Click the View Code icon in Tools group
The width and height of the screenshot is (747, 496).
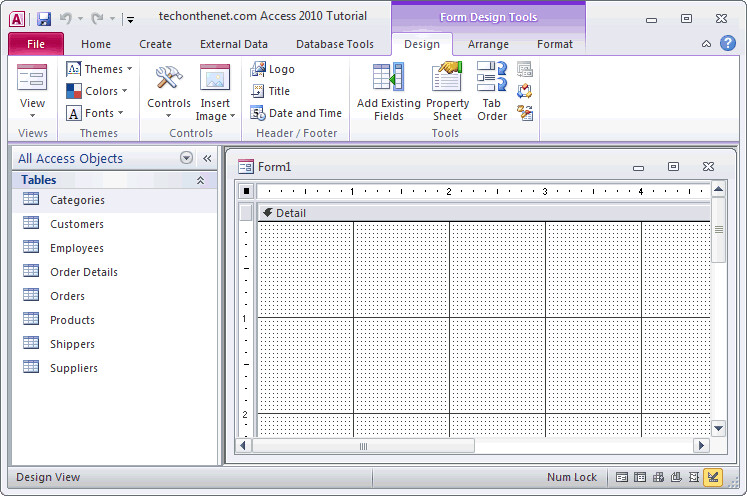pos(525,91)
